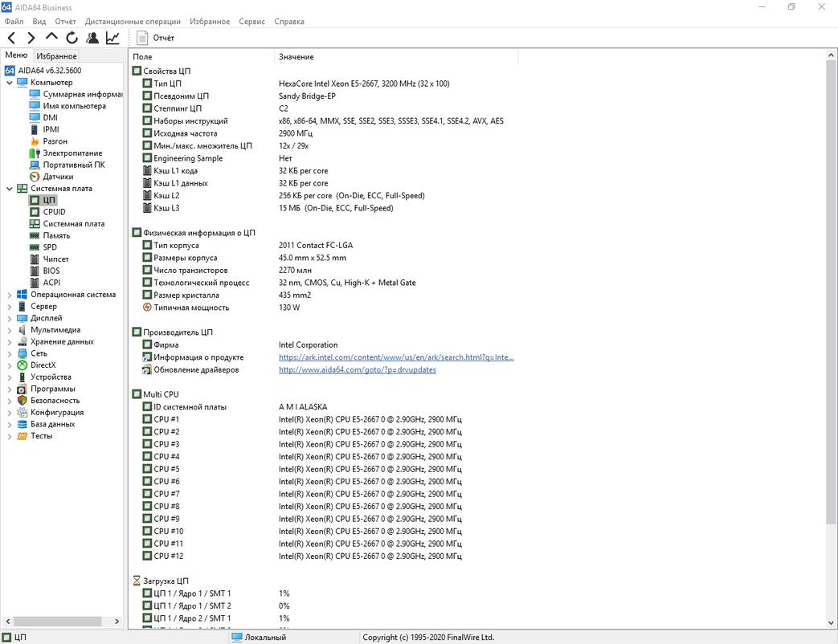The image size is (838, 644).
Task: Click the sidebar horizontal scrollbar right arrow
Action: tap(117, 622)
